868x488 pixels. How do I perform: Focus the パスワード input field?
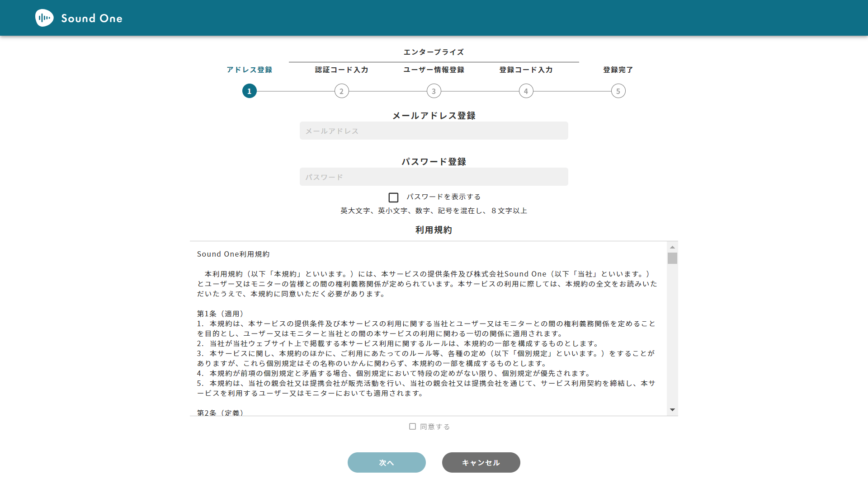pyautogui.click(x=434, y=177)
